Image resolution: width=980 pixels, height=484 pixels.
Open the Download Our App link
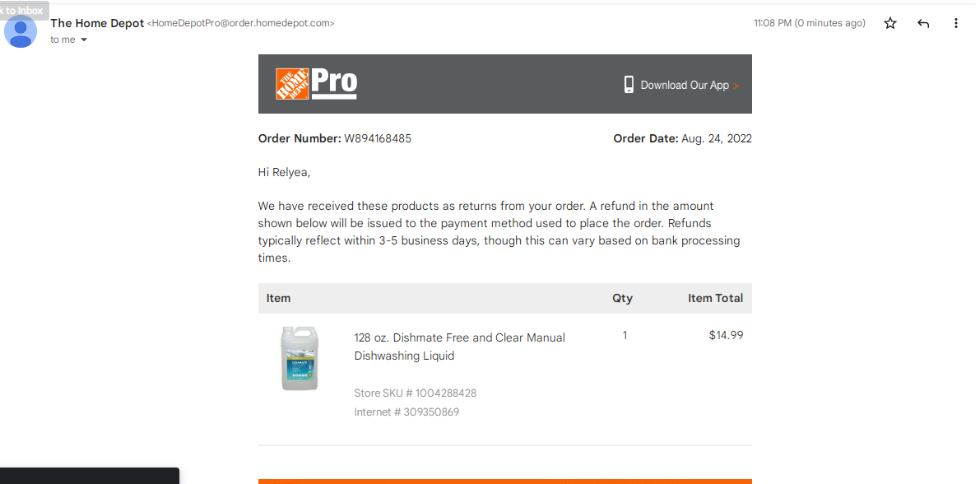pyautogui.click(x=685, y=86)
